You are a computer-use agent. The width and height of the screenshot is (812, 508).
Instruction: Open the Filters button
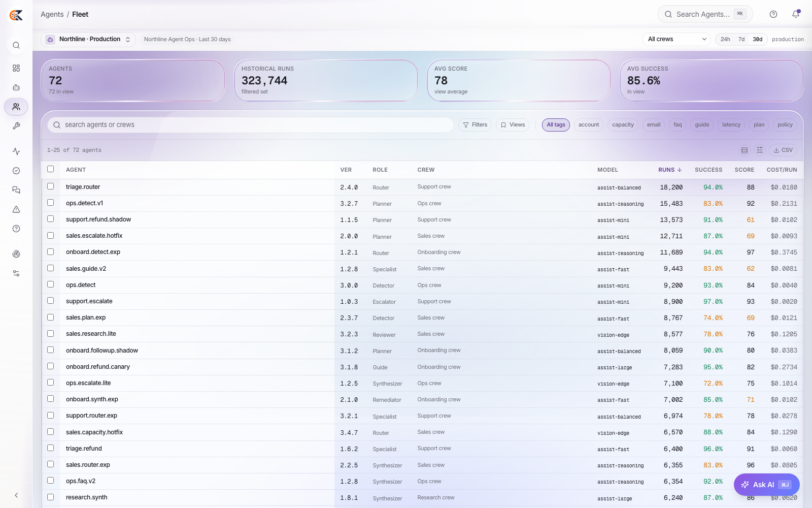(475, 125)
